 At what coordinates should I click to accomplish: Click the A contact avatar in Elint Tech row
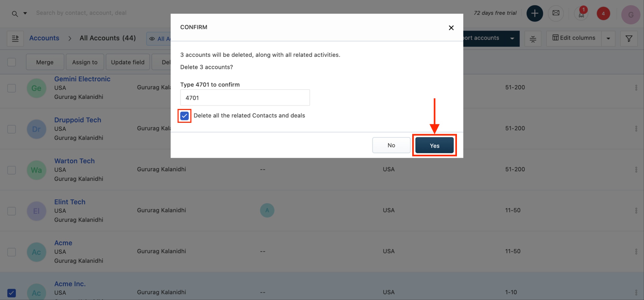pyautogui.click(x=267, y=210)
